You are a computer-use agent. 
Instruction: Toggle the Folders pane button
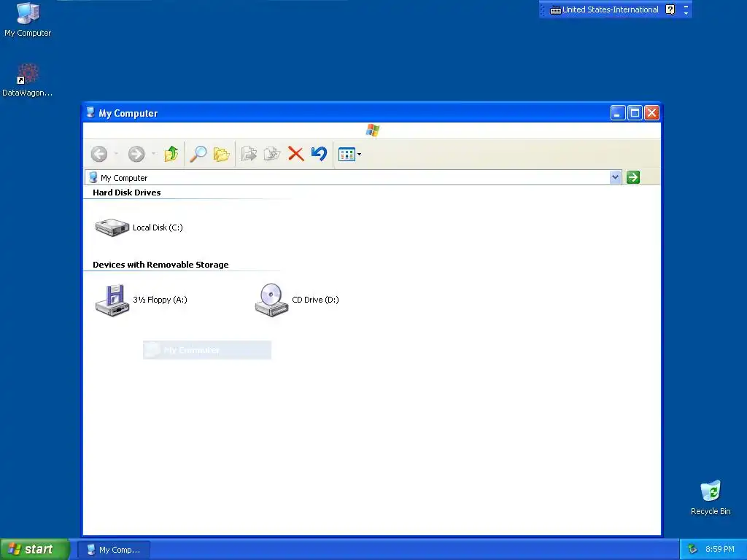click(222, 154)
